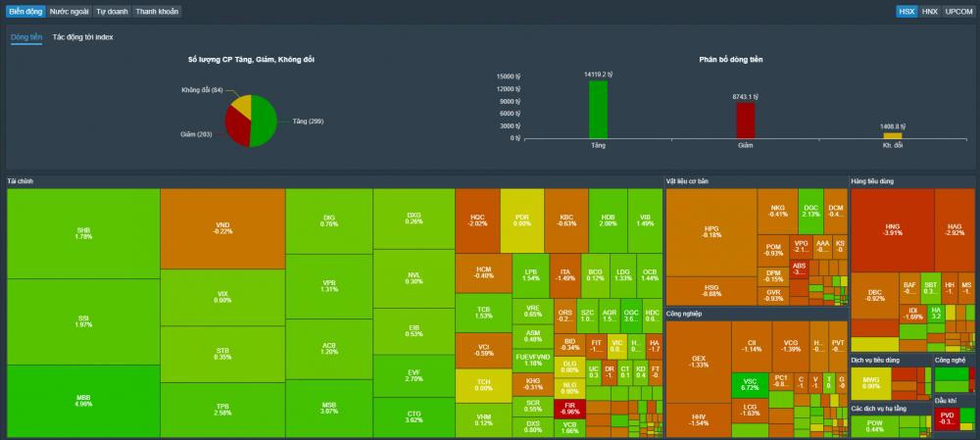Select the SSI 1.97% tile
The height and width of the screenshot is (440, 980).
coord(83,321)
